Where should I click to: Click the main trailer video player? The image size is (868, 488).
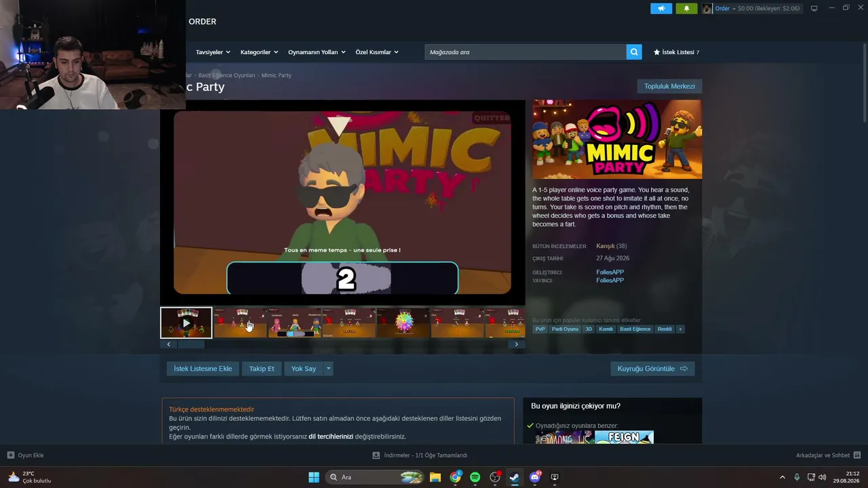tap(342, 203)
